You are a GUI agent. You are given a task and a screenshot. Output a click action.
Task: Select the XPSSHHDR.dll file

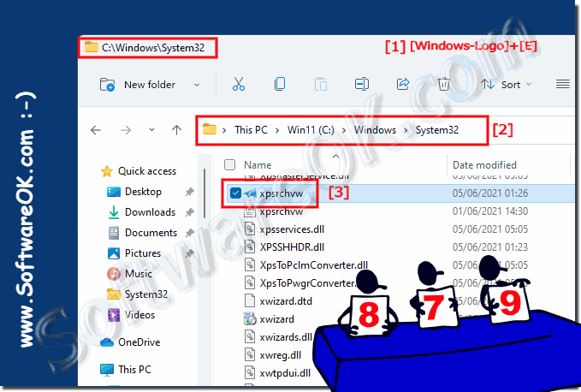[x=292, y=247]
